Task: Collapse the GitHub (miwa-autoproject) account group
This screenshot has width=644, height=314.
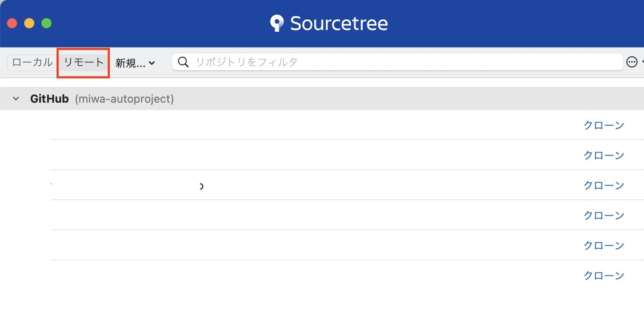Action: pos(15,98)
